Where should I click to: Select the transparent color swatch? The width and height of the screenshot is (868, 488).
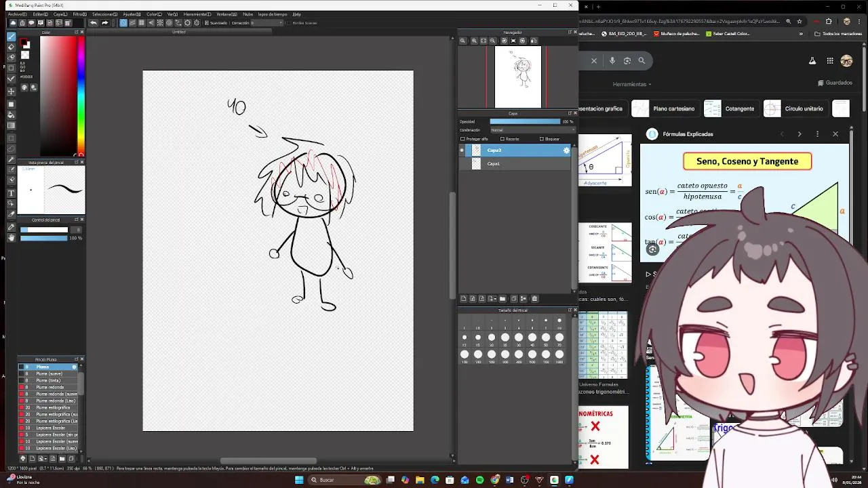click(24, 55)
